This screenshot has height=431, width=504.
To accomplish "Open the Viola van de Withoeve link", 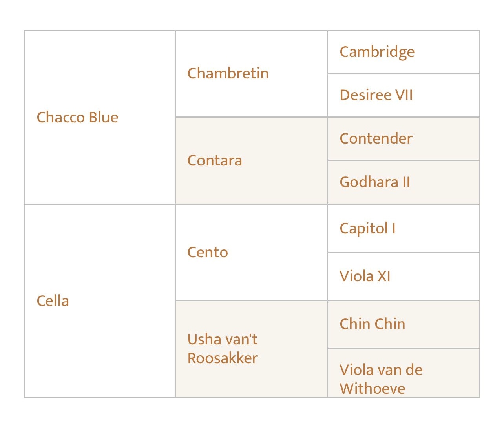I will coord(381,379).
